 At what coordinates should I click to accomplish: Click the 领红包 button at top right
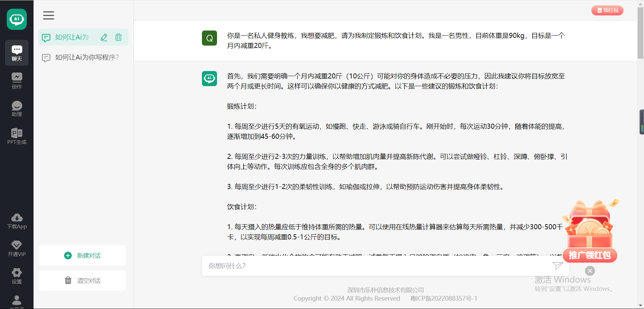point(607,10)
